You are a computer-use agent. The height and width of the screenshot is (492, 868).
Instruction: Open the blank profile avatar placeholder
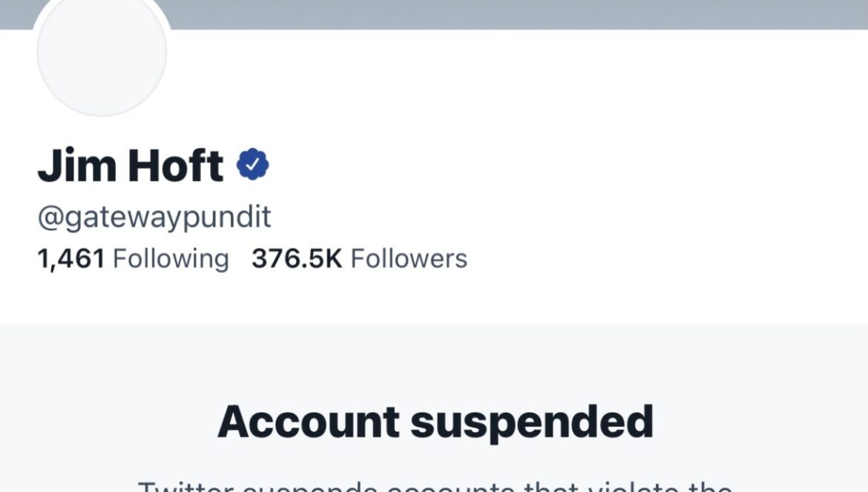[102, 53]
